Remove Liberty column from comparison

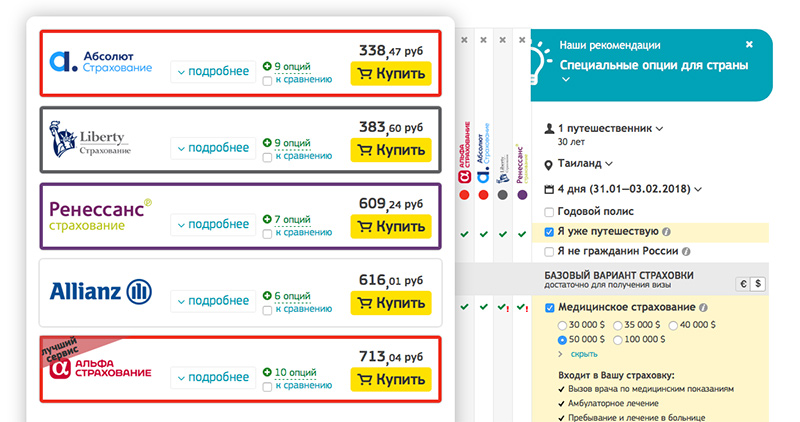point(503,40)
